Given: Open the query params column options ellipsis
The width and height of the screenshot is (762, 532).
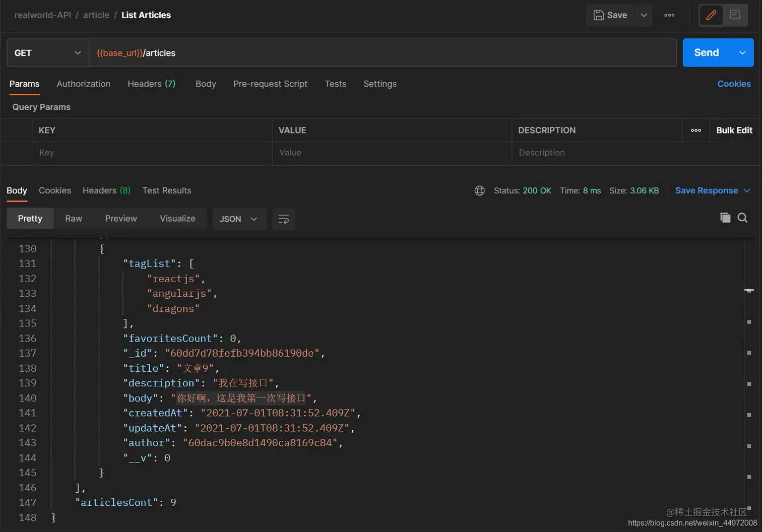Looking at the screenshot, I should tap(696, 130).
